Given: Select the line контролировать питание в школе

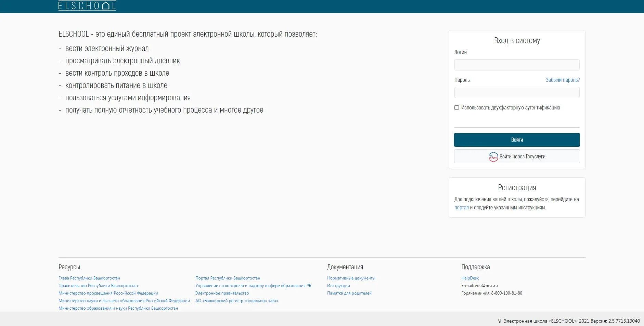Looking at the screenshot, I should click(x=116, y=86).
